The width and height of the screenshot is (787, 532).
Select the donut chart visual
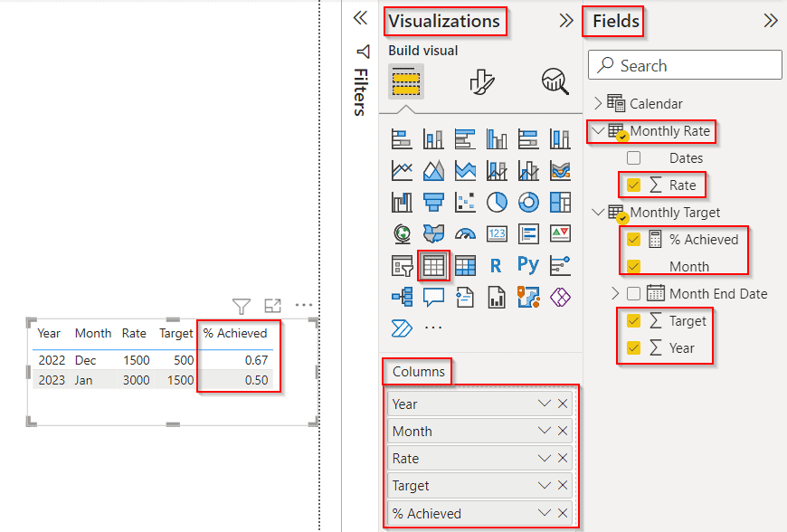528,203
